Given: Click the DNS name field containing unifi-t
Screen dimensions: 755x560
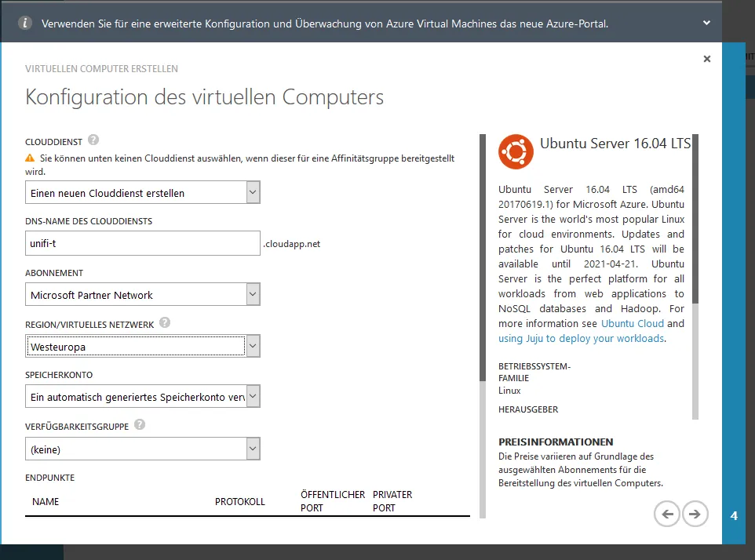Looking at the screenshot, I should click(143, 243).
